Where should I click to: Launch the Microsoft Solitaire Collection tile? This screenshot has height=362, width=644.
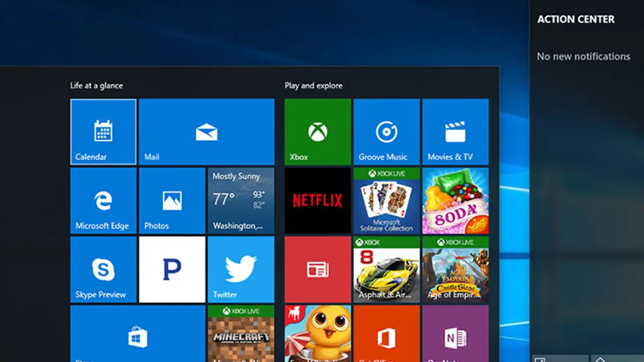(386, 201)
